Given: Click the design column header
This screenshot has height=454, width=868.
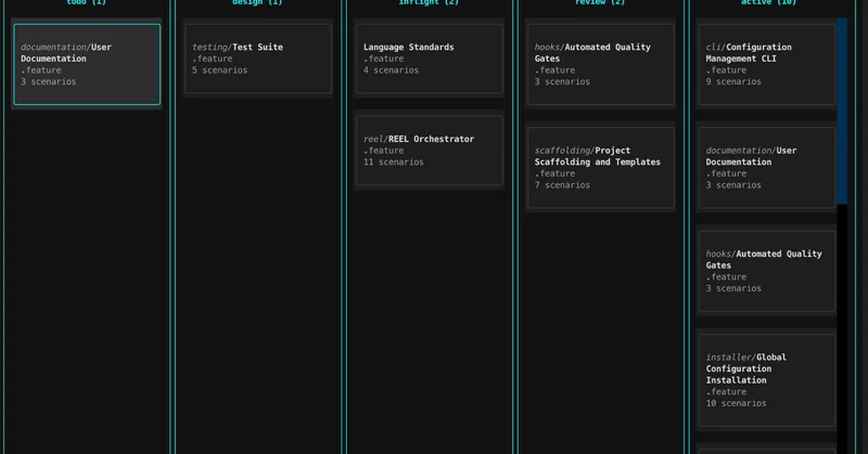Looking at the screenshot, I should pos(258,3).
